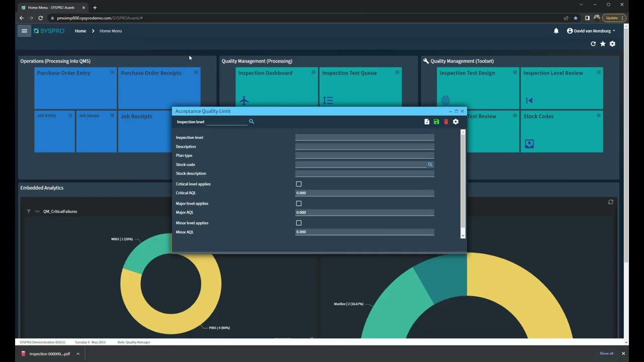Open a new browser tab
Image resolution: width=644 pixels, height=362 pixels.
pyautogui.click(x=95, y=8)
